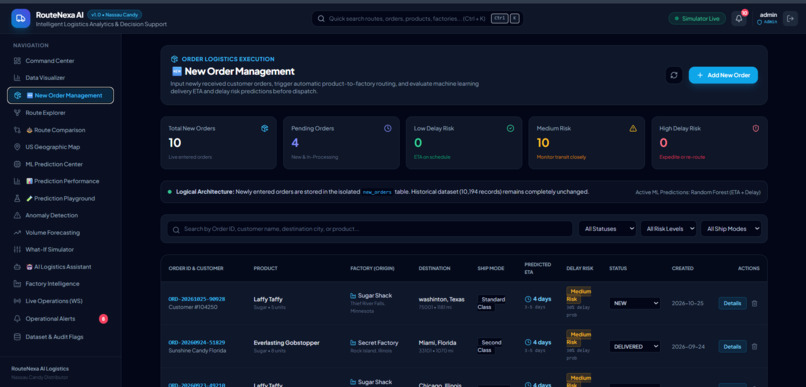Click the admin user profile

pyautogui.click(x=767, y=19)
